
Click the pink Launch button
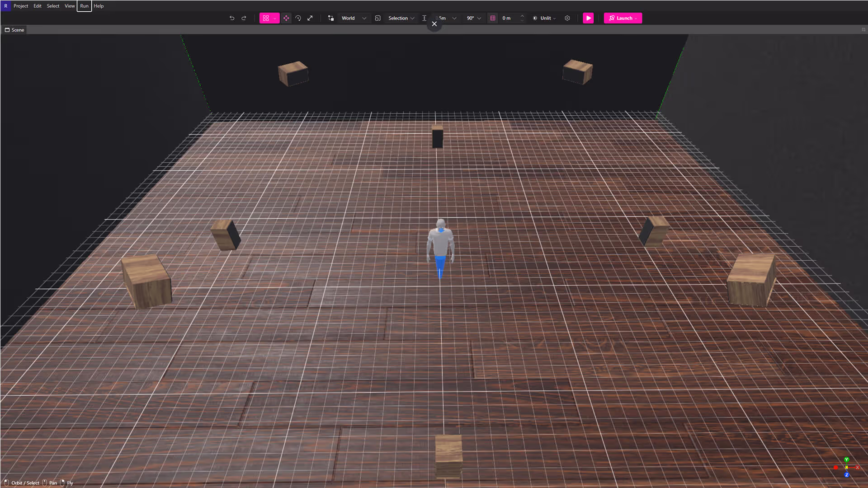[x=623, y=18]
